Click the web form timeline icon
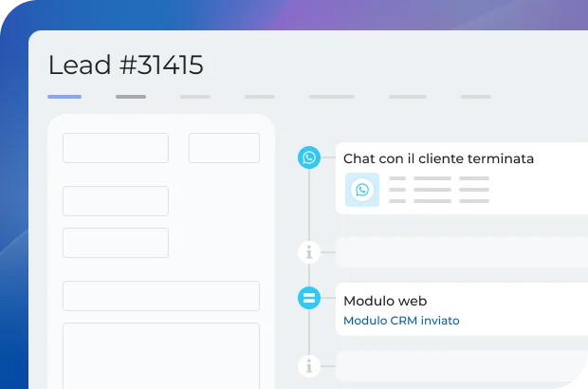This screenshot has height=389, width=588. click(x=309, y=298)
